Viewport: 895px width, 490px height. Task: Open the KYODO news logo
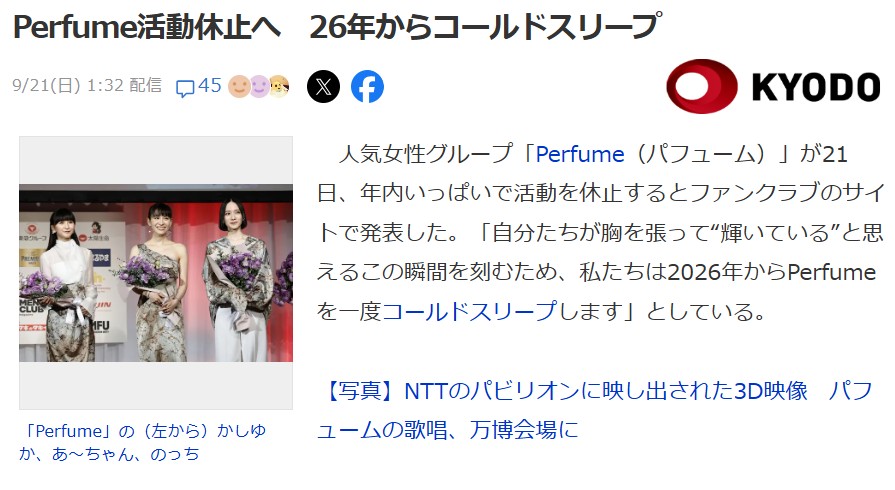tap(773, 86)
